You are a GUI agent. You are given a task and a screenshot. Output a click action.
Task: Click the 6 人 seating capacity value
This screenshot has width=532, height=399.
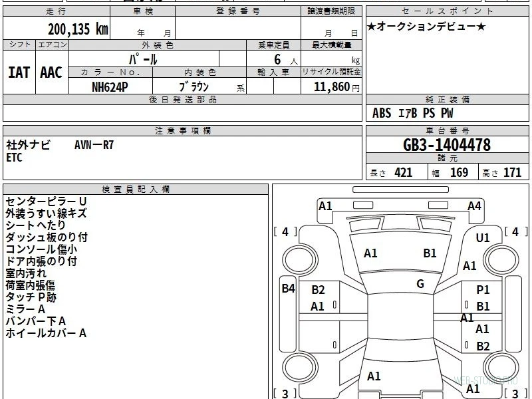point(286,60)
